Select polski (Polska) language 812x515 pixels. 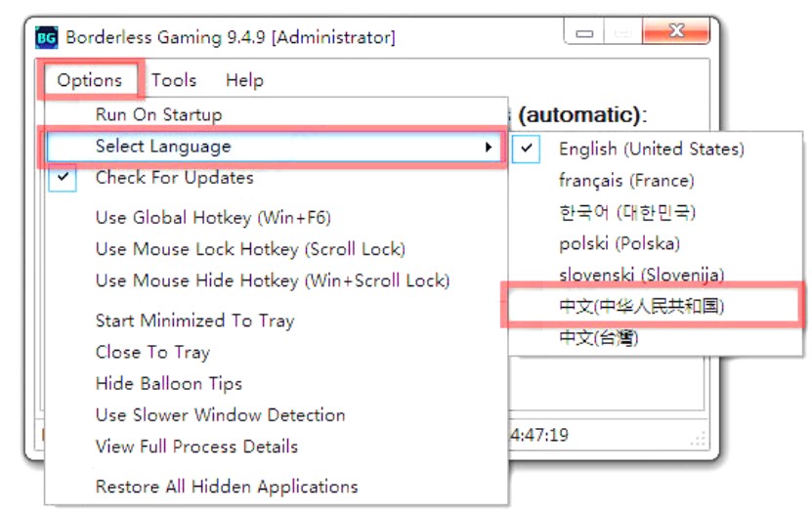click(x=620, y=243)
